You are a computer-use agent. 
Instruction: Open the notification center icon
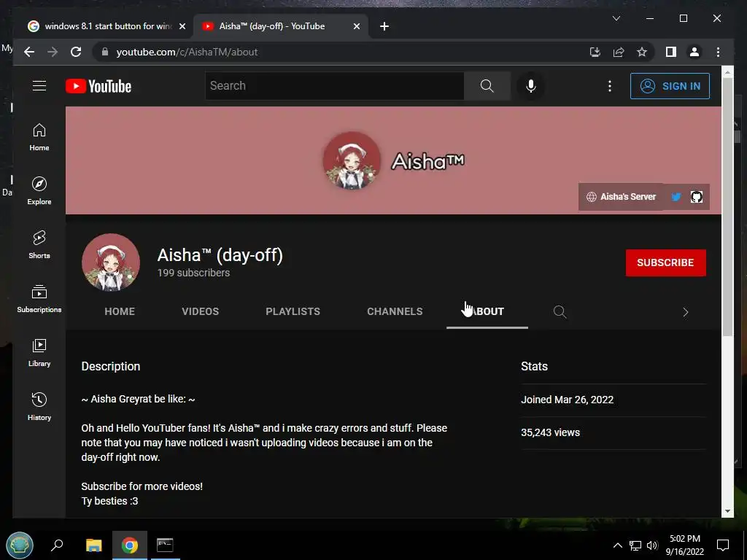click(723, 545)
